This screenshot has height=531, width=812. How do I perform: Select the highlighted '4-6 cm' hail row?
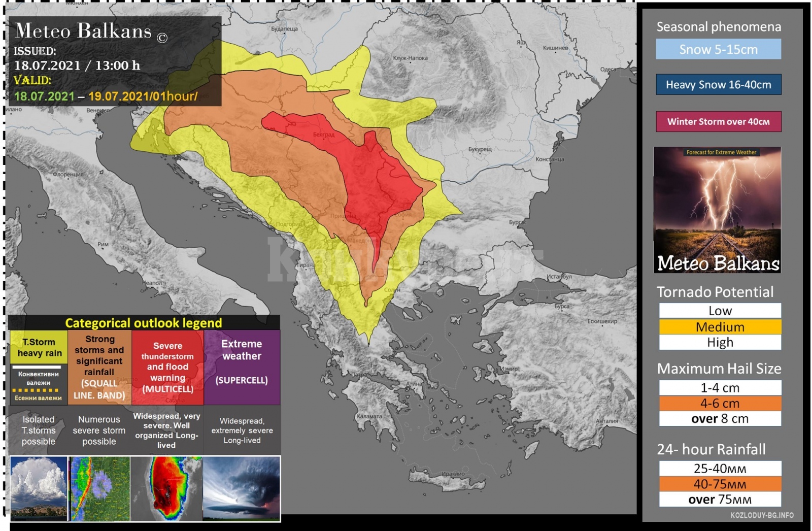pyautogui.click(x=720, y=403)
